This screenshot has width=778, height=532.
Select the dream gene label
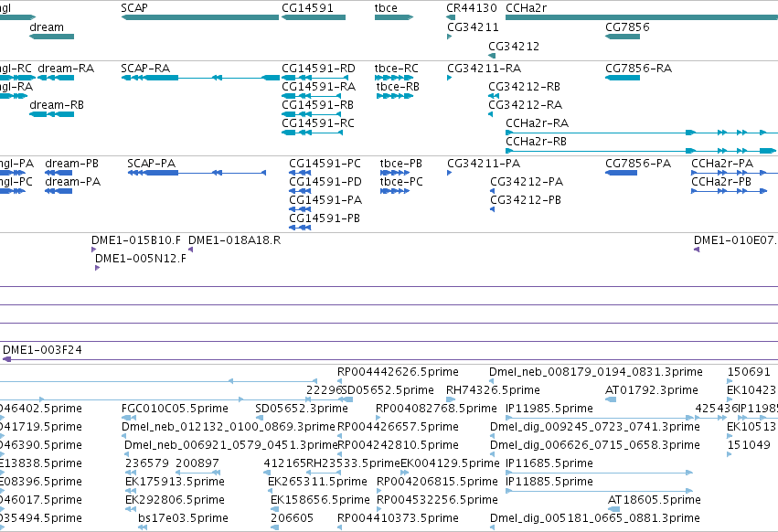[47, 27]
